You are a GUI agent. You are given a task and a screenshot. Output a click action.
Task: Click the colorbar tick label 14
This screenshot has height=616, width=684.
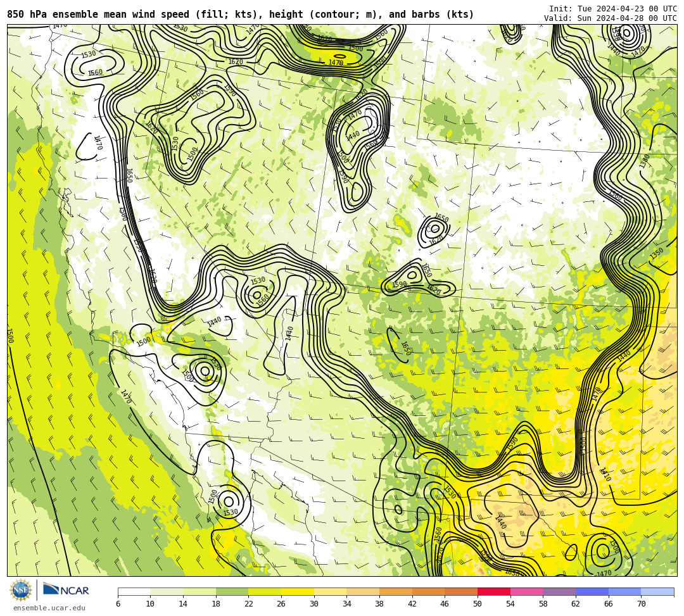[183, 604]
